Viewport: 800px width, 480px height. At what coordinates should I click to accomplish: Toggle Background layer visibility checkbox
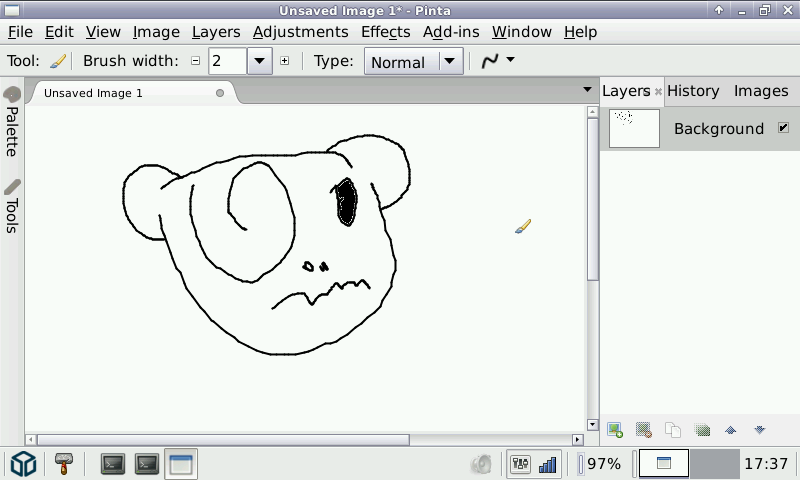(783, 128)
